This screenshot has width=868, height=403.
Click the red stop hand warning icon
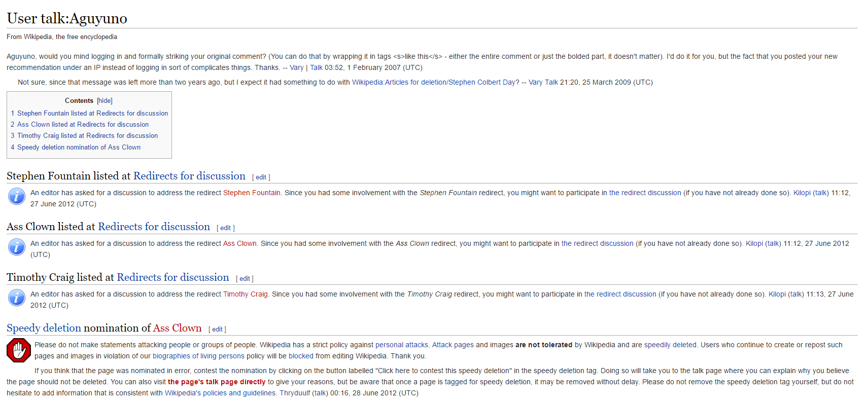click(x=19, y=350)
